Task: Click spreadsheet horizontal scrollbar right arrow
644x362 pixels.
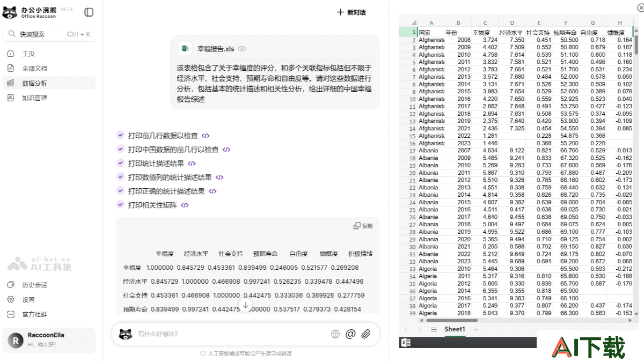Action: pos(630,321)
